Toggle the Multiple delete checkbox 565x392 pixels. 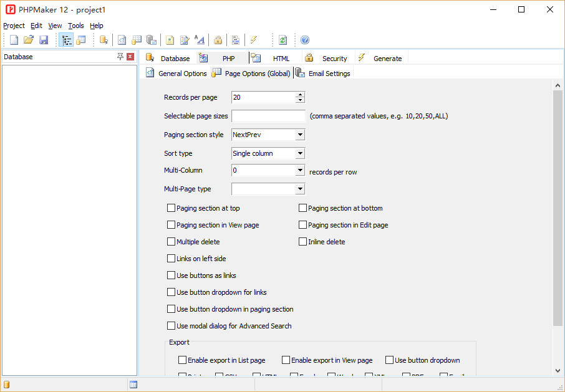click(x=171, y=242)
